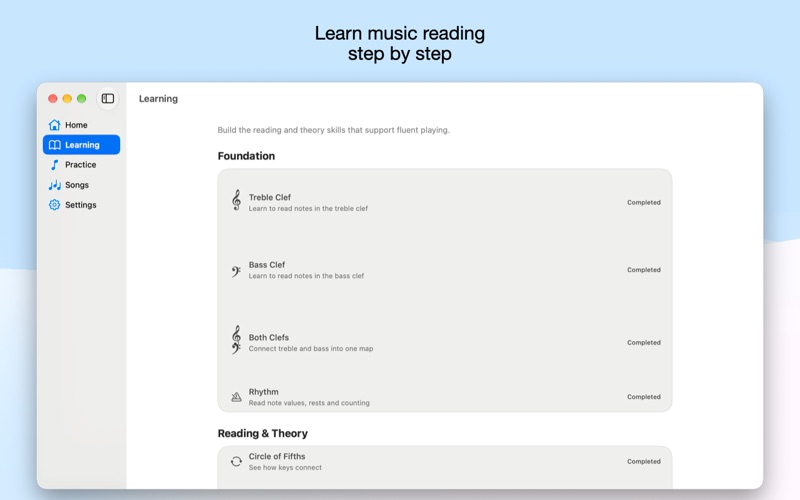Click the Learning book icon in sidebar

(x=55, y=145)
